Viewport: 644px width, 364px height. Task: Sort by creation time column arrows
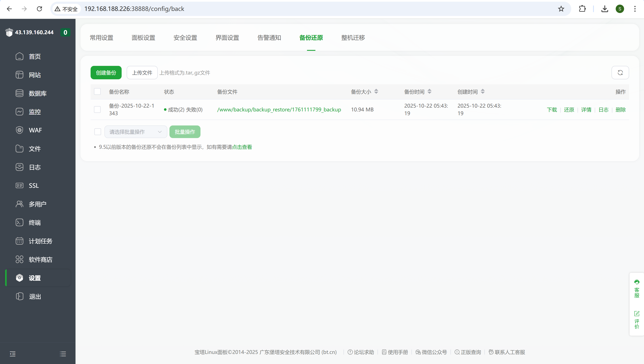point(483,91)
